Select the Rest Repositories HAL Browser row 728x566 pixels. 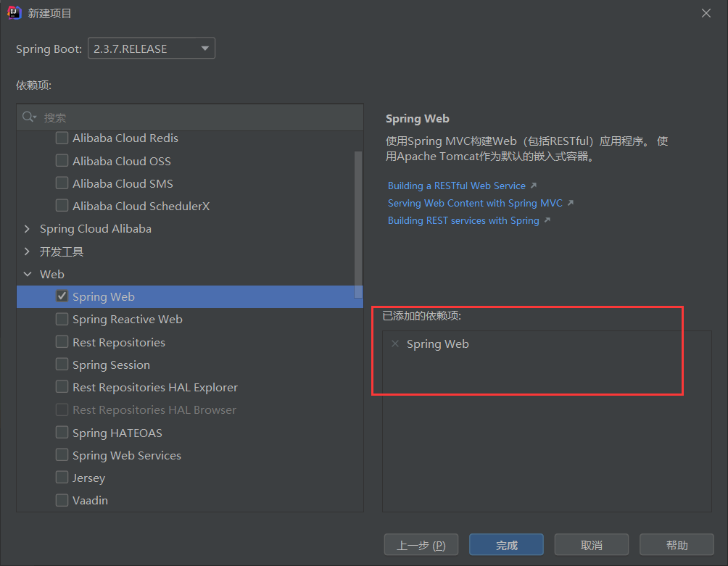click(190, 410)
